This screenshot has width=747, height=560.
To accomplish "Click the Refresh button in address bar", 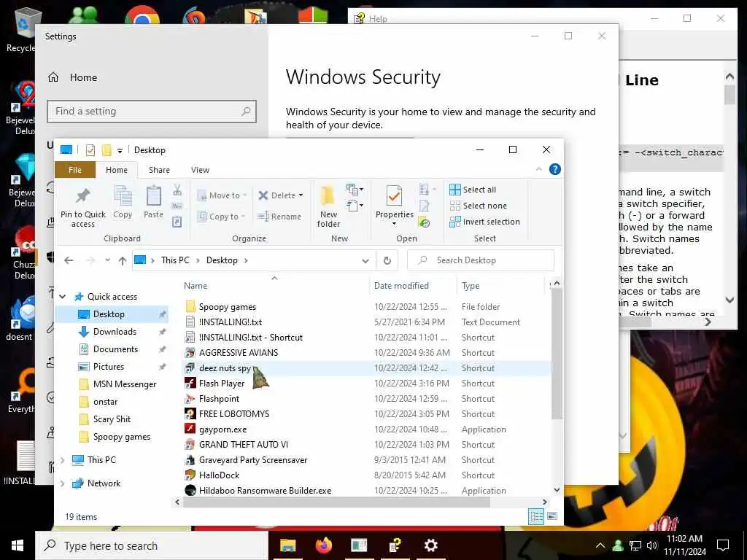I will click(x=387, y=260).
